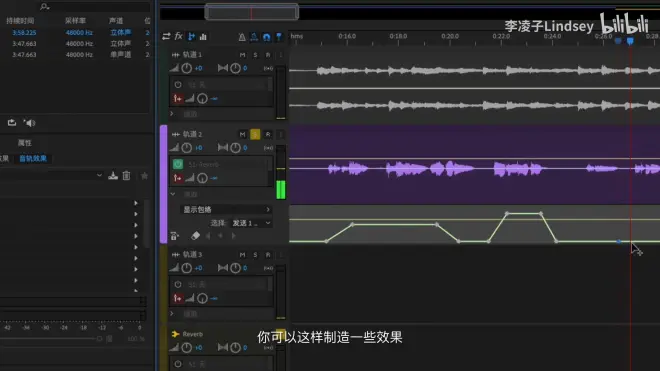Open the Inputs/Outputs view in the multitrack toolbar
Screen dimensions: 660x371
point(166,37)
